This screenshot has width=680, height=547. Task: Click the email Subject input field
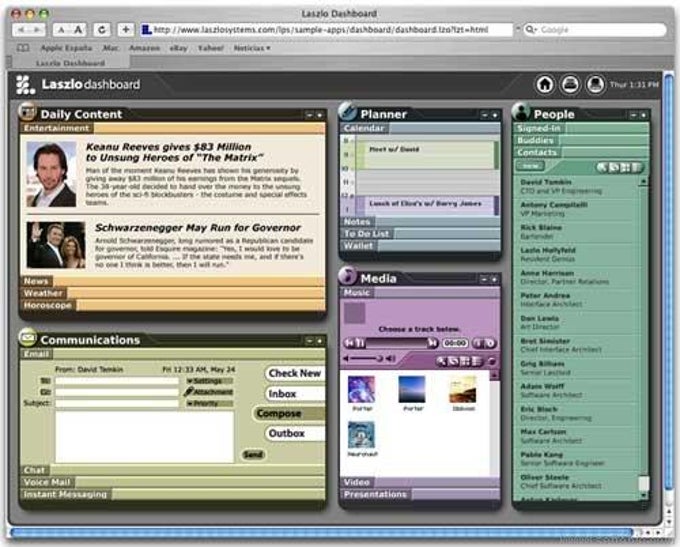(x=117, y=403)
